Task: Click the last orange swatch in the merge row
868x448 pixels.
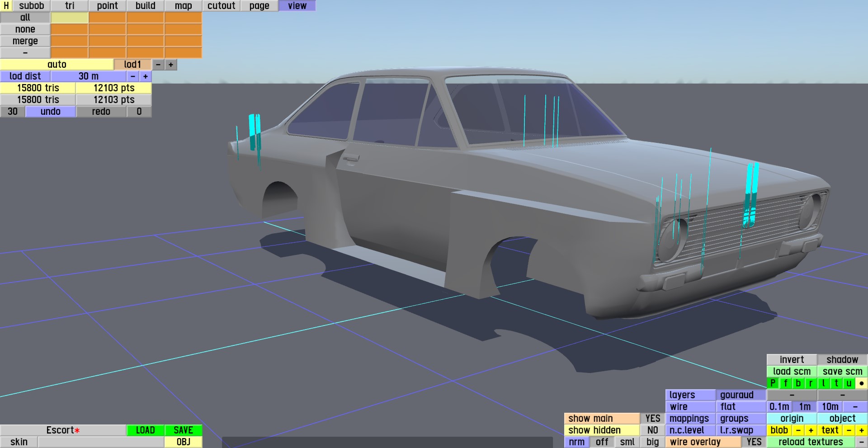Action: pos(184,41)
